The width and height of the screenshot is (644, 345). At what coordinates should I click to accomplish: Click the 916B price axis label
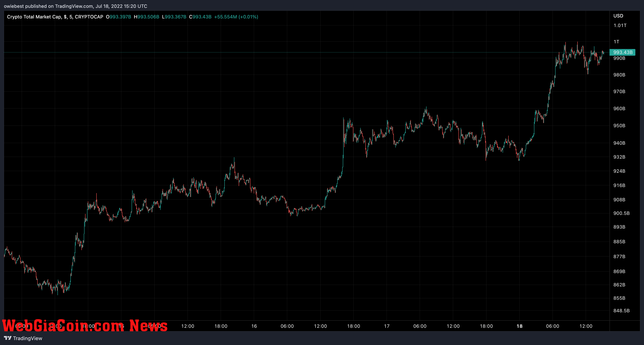(619, 185)
